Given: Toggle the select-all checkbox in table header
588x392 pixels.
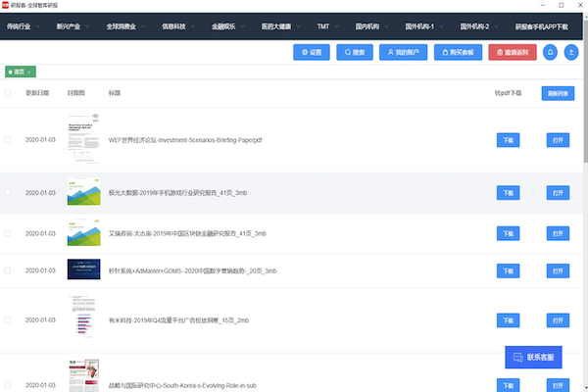Looking at the screenshot, I should tap(9, 93).
